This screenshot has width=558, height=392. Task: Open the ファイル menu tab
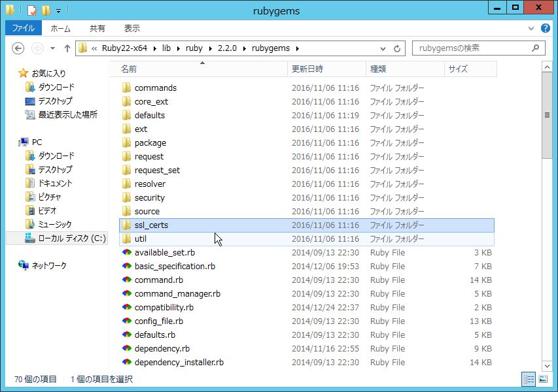(x=24, y=28)
